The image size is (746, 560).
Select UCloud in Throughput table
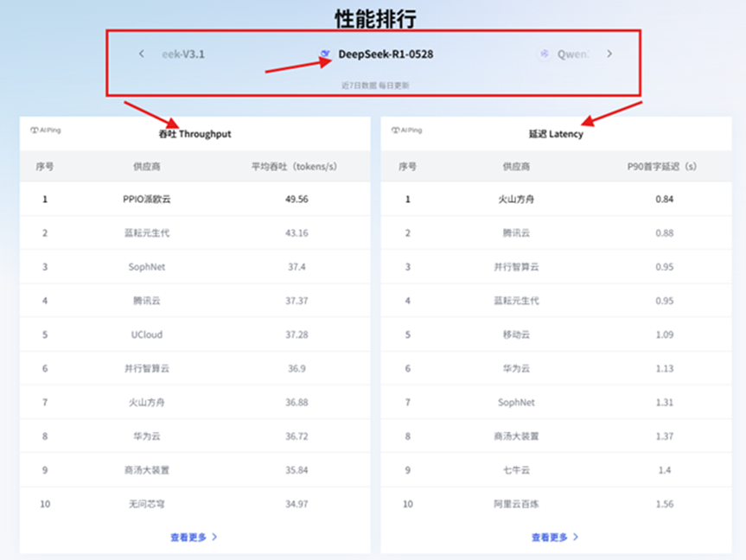(147, 334)
